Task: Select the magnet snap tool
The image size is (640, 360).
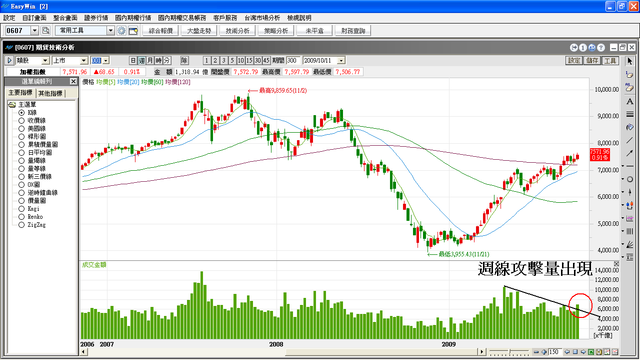Action: coord(630,206)
